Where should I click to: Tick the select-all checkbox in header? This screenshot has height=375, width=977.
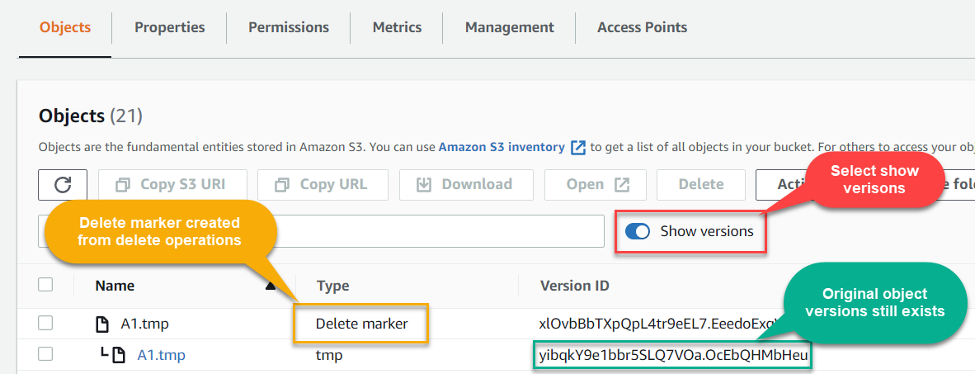[45, 285]
